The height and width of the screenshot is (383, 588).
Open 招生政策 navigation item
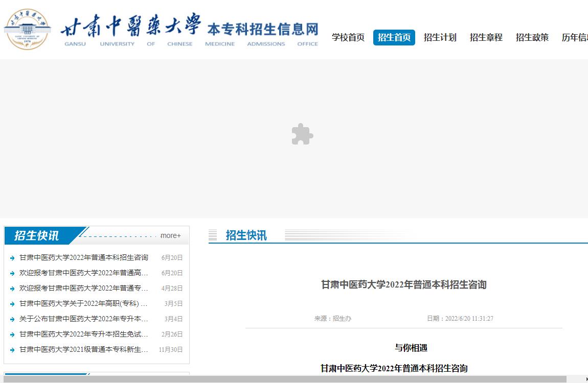[x=532, y=37]
